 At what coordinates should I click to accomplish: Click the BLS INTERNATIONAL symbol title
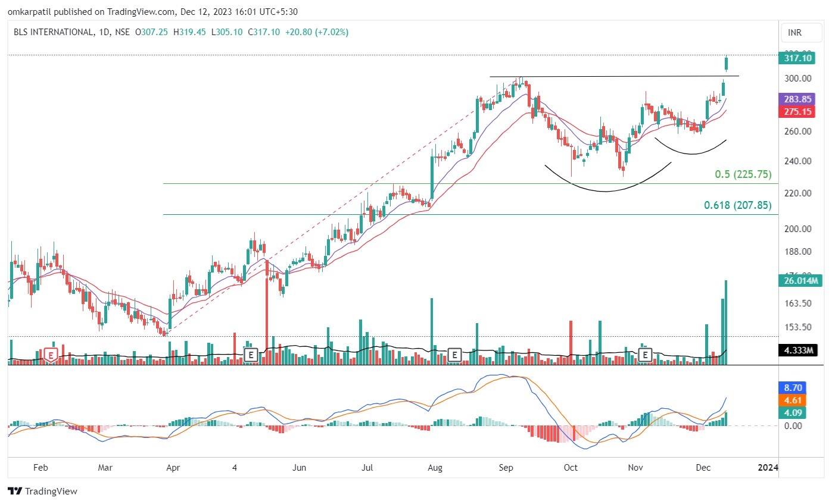coord(52,32)
